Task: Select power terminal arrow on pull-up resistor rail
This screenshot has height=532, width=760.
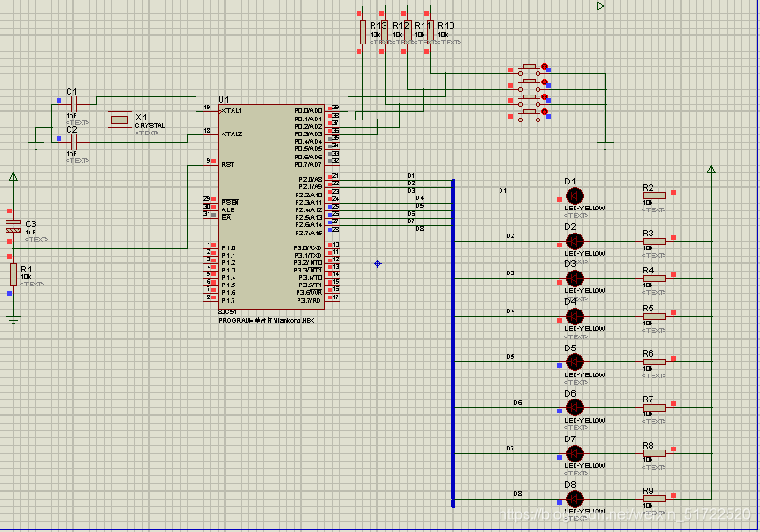Action: click(x=601, y=6)
